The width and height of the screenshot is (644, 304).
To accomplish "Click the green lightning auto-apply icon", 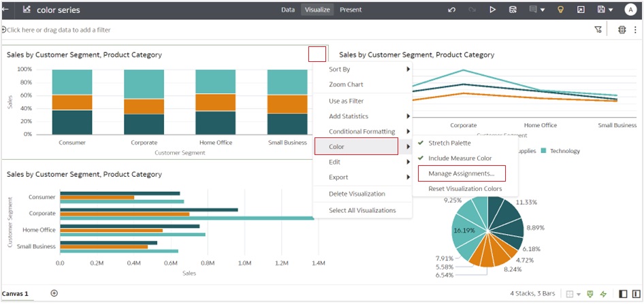I will [x=603, y=294].
